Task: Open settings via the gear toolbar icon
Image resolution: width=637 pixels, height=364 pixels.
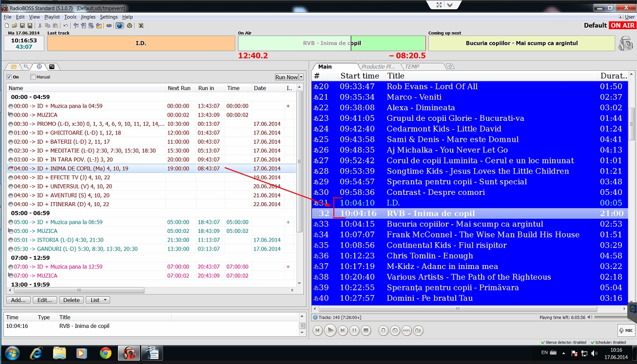Action: [130, 25]
